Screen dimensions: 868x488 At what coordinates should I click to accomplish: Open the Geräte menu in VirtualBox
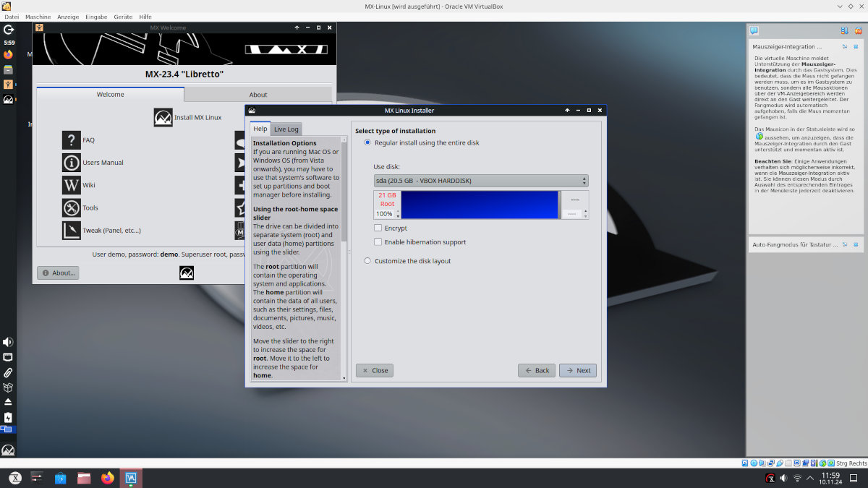click(123, 17)
